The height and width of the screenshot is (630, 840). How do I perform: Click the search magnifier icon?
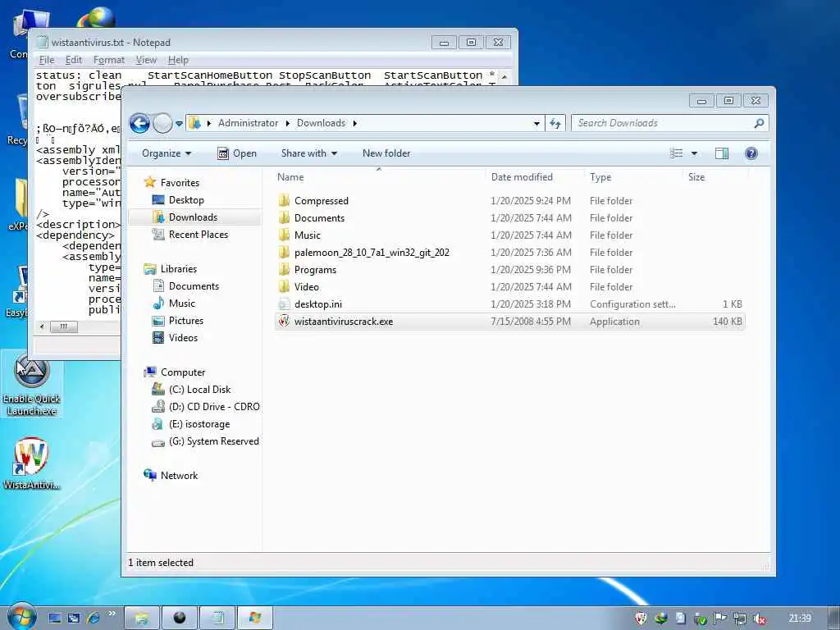[x=759, y=123]
